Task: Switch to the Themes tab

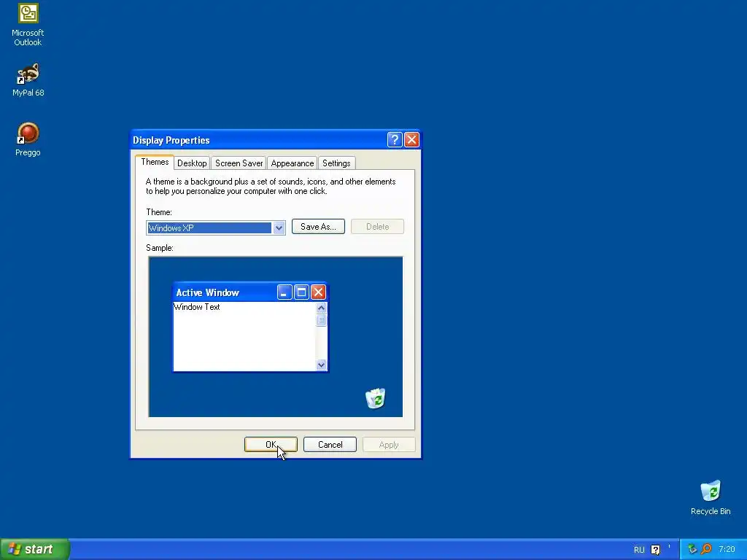Action: (155, 162)
